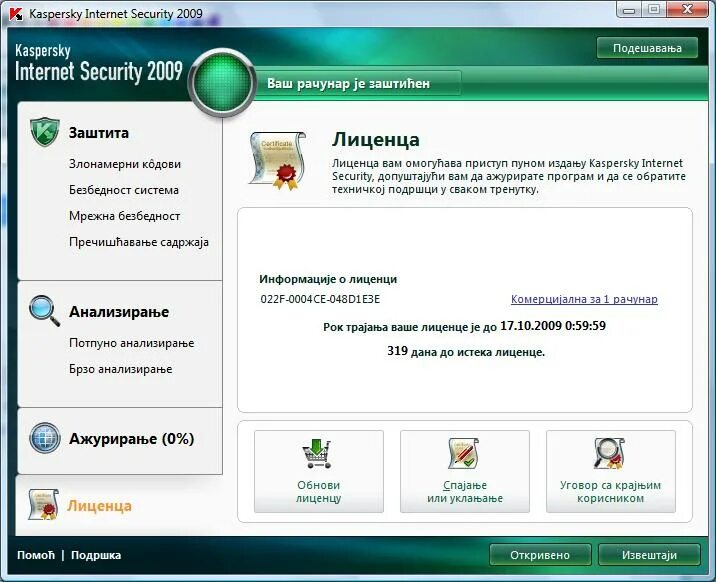Open Уговор са крајњим корисником
The image size is (716, 582).
point(611,472)
